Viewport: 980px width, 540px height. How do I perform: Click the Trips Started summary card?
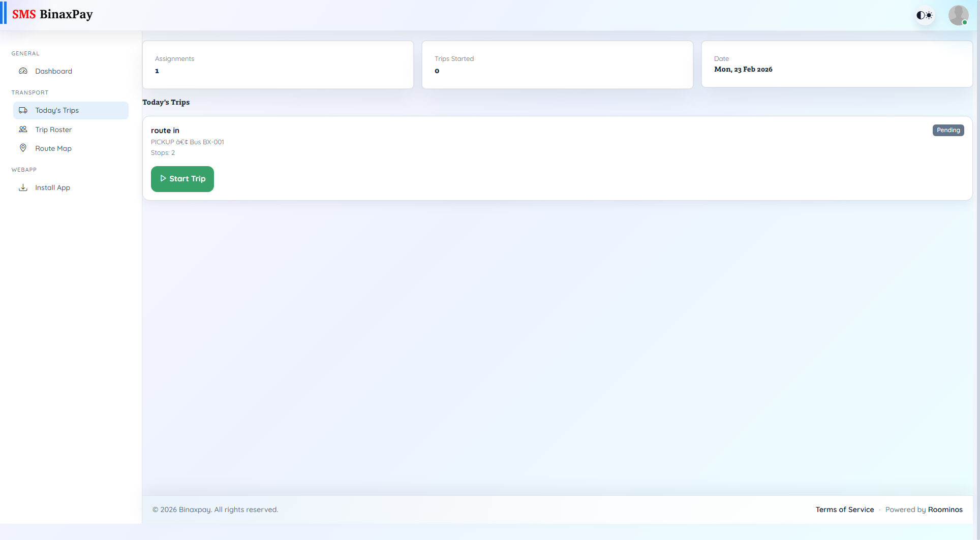(x=557, y=65)
